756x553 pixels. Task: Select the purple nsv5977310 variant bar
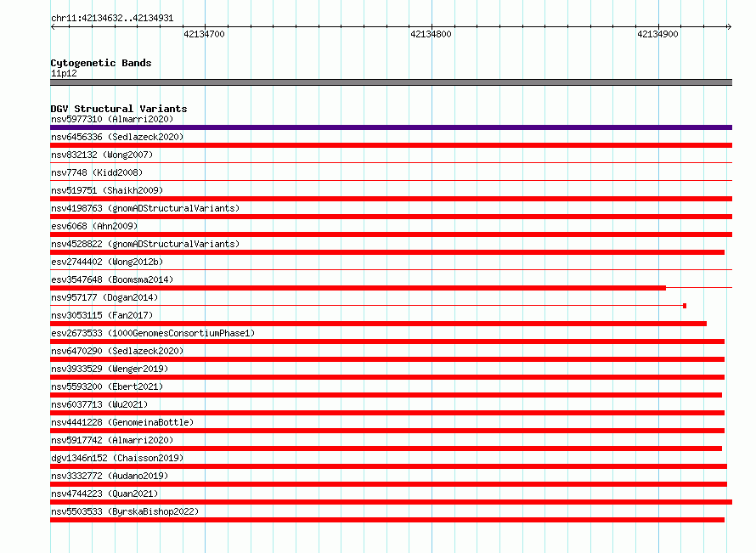(x=391, y=127)
